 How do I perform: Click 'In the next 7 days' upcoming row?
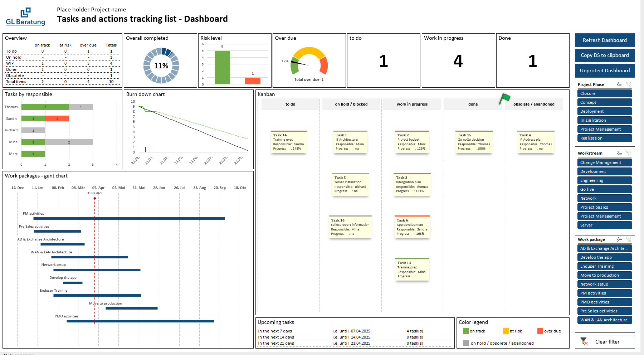coord(355,331)
